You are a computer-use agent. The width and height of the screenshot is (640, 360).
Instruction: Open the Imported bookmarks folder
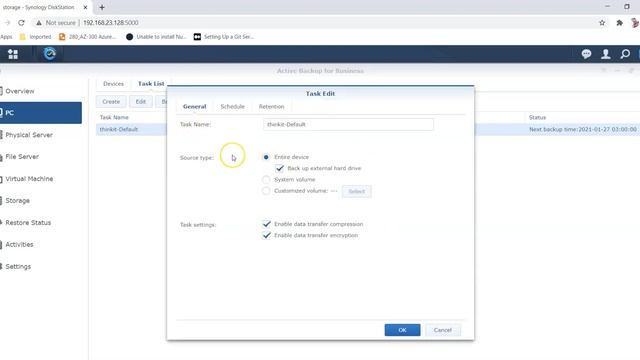[36, 37]
